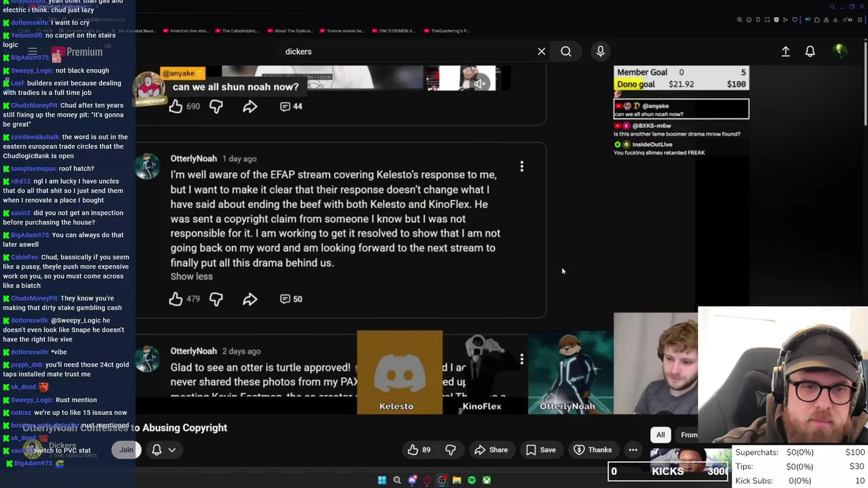Dislike OtterlyNoah's 479-like comment
Image resolution: width=868 pixels, height=488 pixels.
(x=216, y=299)
